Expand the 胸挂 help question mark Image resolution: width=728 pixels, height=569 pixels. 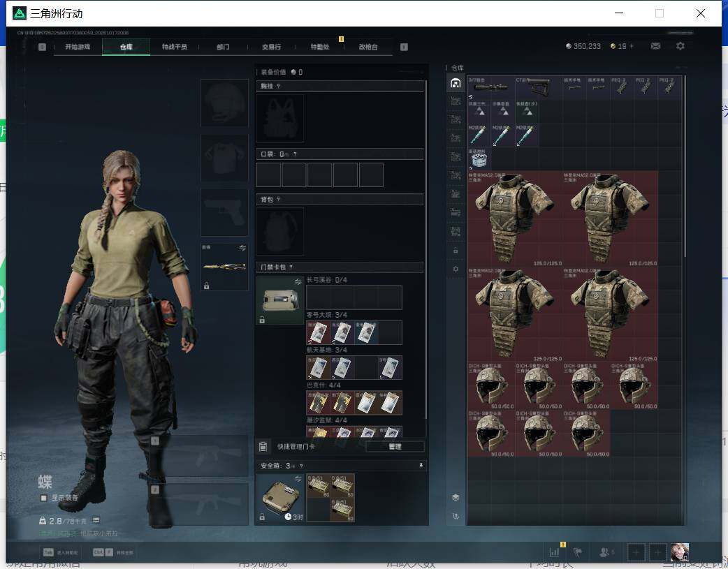coord(278,87)
